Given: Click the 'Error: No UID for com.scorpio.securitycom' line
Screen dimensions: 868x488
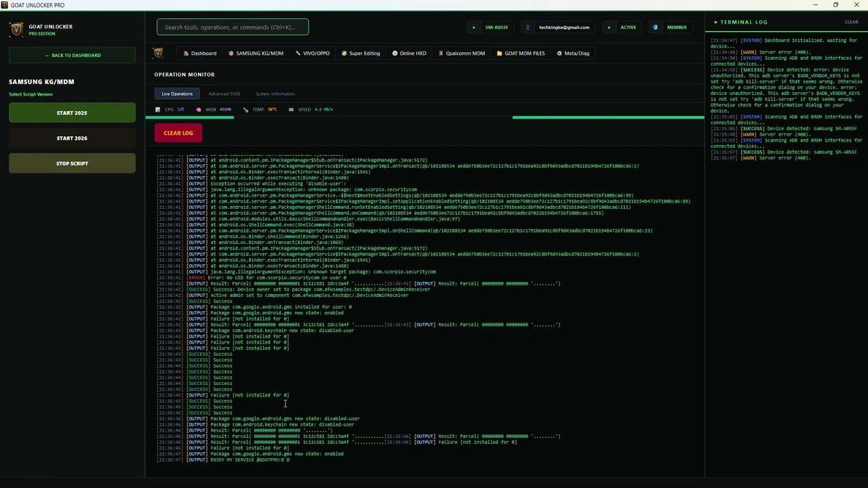Looking at the screenshot, I should (x=252, y=278).
